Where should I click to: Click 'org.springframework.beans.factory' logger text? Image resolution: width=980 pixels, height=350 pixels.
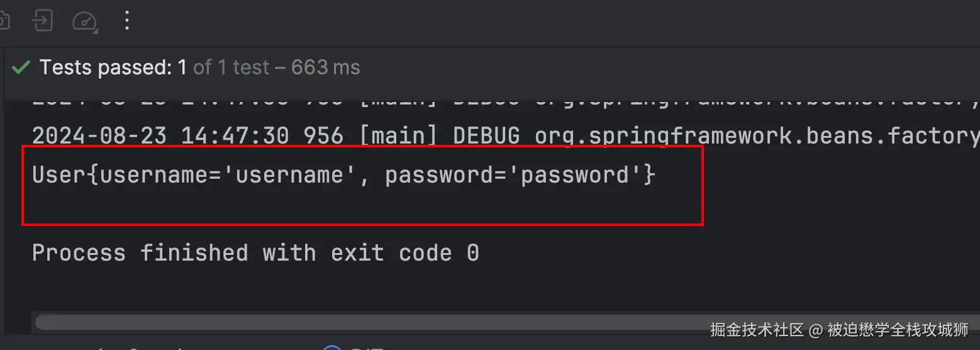point(755,136)
